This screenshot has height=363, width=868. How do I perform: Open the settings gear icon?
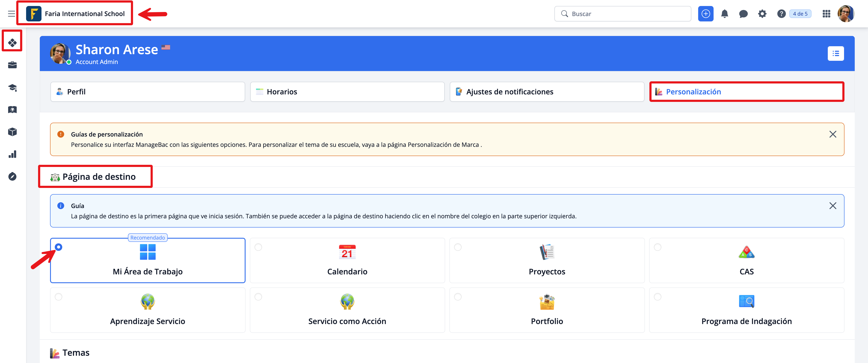tap(762, 14)
